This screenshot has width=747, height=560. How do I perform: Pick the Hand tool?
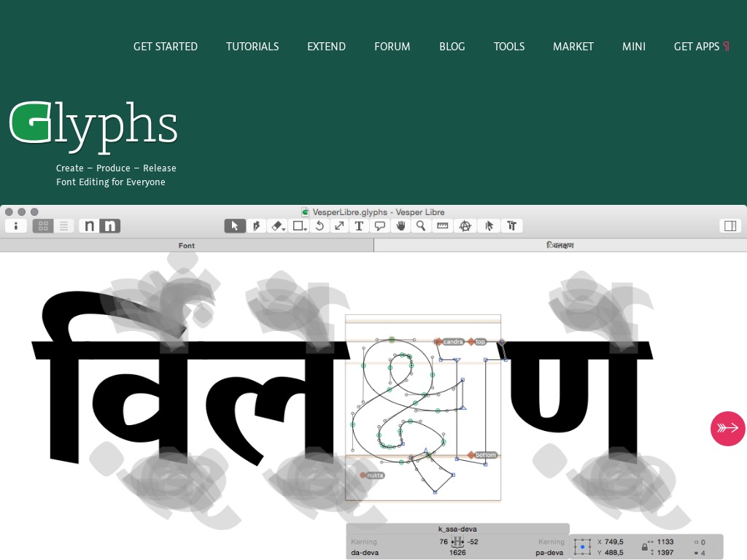[400, 226]
